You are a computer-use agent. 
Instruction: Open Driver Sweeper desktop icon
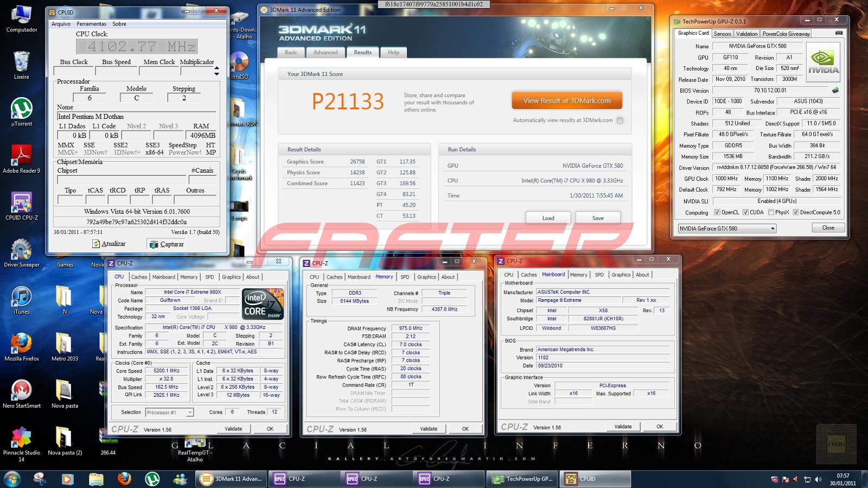pos(22,253)
